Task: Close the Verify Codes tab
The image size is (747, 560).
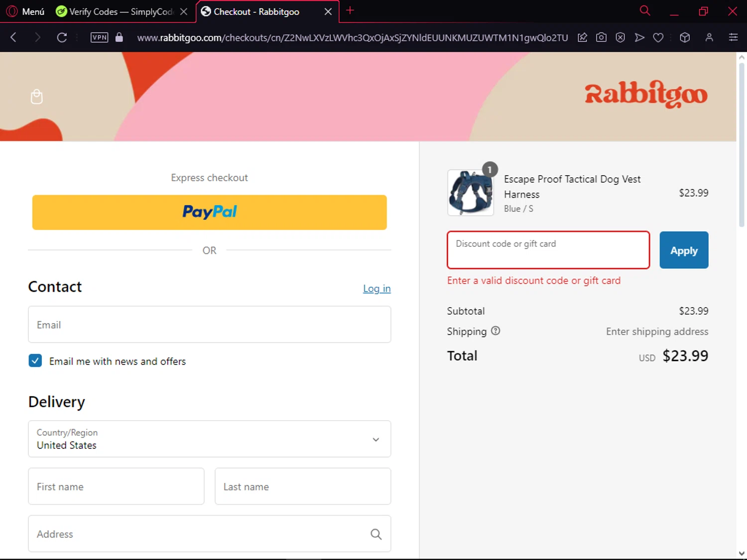Action: 184,11
